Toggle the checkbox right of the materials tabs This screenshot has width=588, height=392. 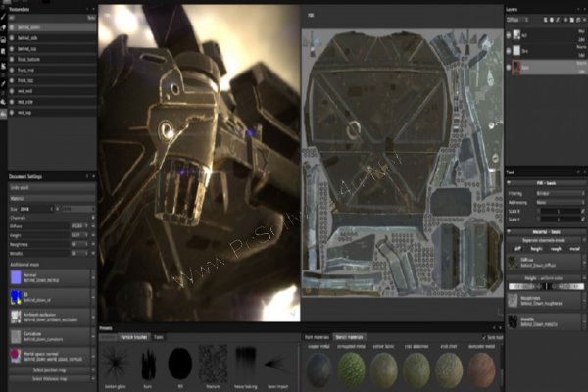pos(484,337)
